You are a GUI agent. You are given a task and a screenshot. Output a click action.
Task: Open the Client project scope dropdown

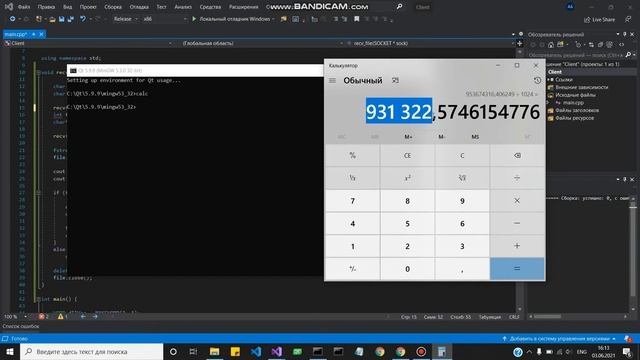88,43
